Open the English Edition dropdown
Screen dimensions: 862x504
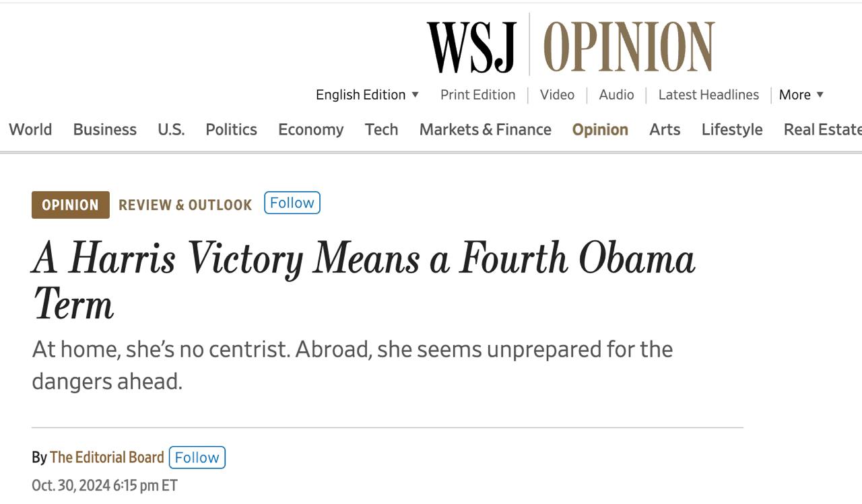pyautogui.click(x=367, y=95)
